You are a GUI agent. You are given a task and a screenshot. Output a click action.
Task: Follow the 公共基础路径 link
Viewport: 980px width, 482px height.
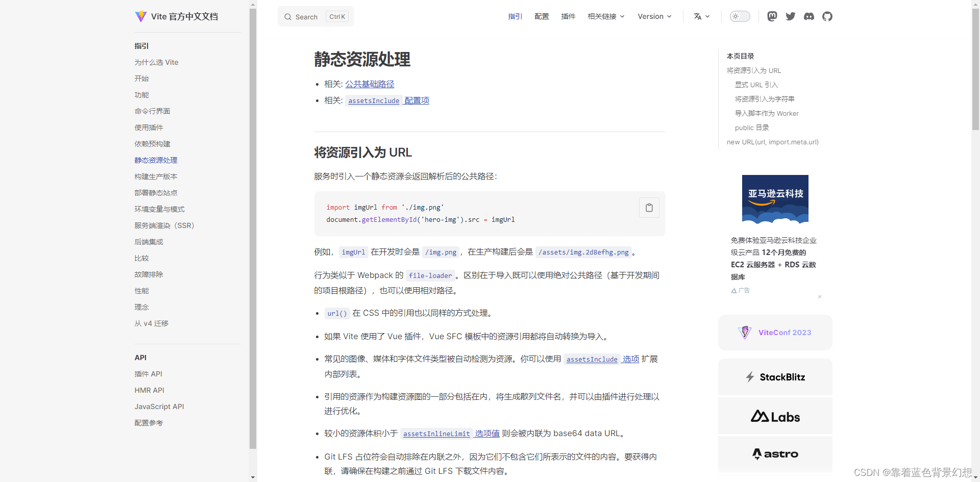click(x=370, y=84)
